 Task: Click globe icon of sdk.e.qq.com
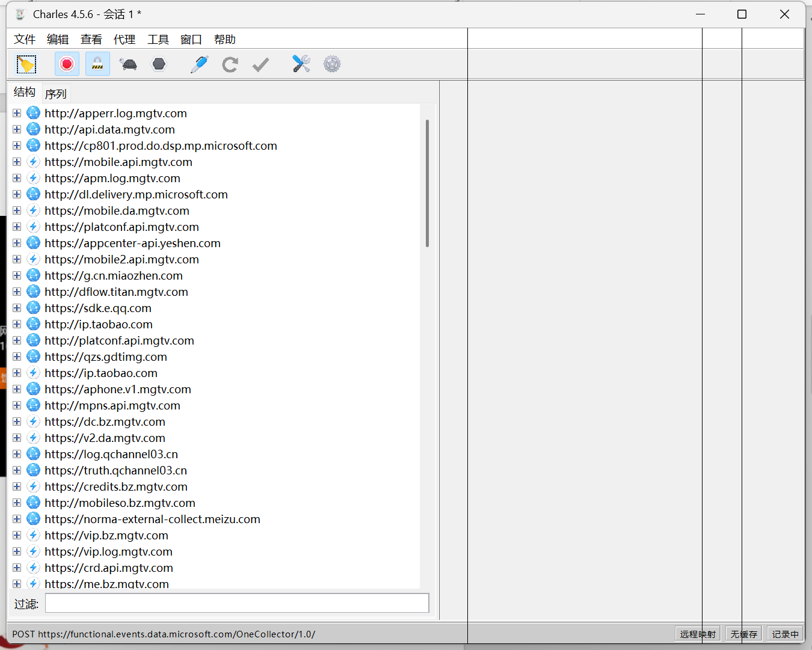click(x=34, y=308)
